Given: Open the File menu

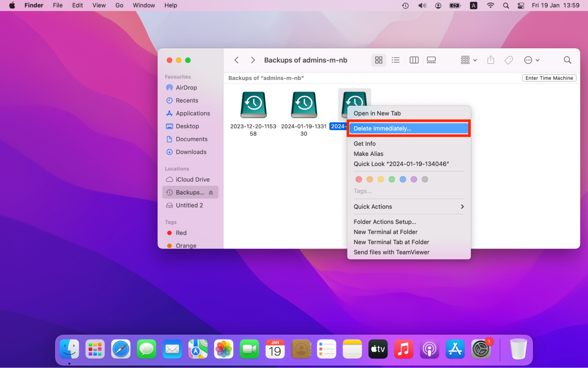Looking at the screenshot, I should pos(58,5).
